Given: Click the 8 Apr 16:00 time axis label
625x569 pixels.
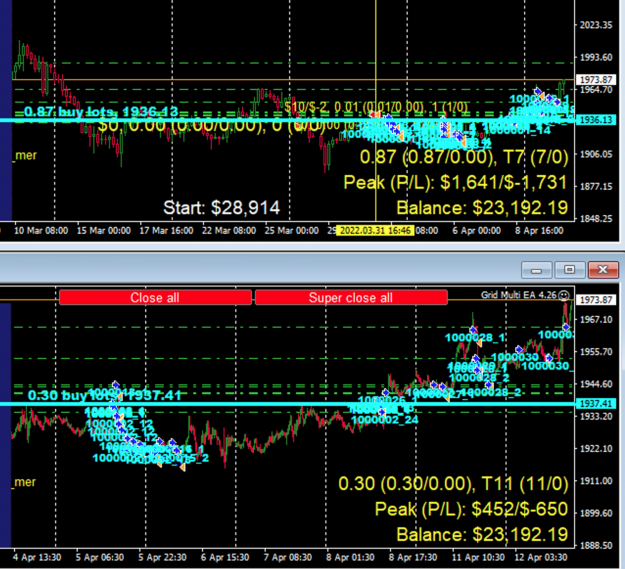Looking at the screenshot, I should (x=539, y=231).
